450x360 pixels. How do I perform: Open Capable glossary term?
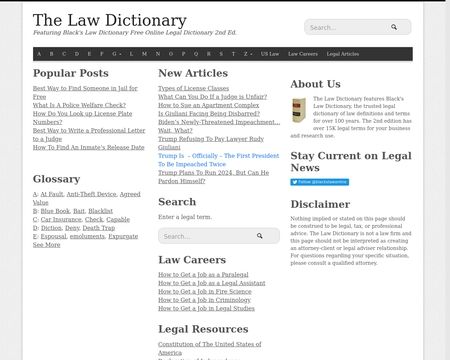click(118, 219)
